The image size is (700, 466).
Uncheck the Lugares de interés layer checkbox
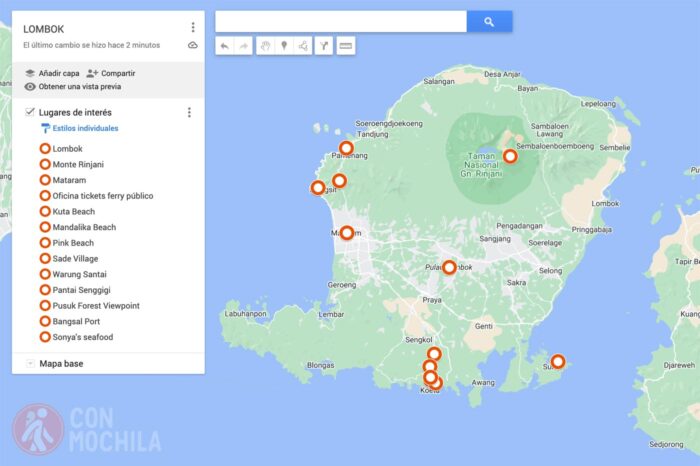(29, 112)
